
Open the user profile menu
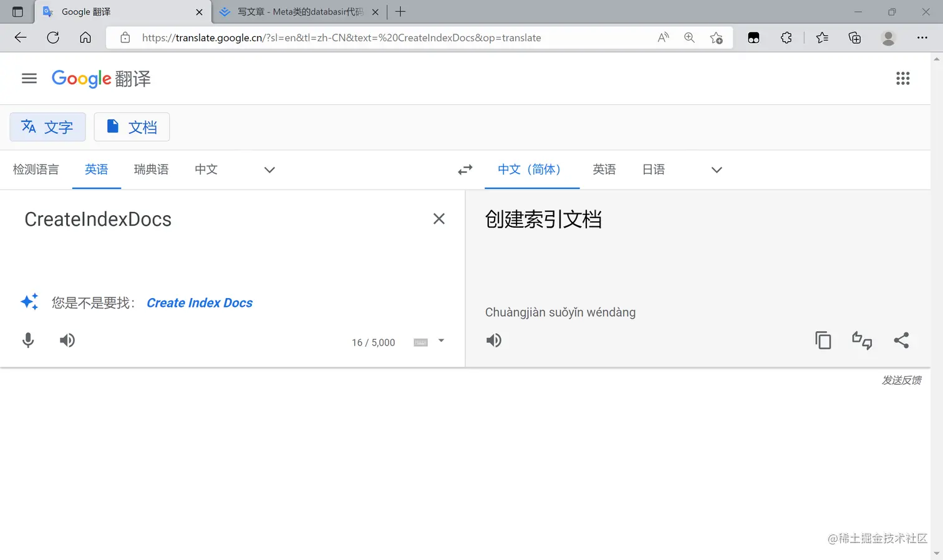click(x=888, y=37)
